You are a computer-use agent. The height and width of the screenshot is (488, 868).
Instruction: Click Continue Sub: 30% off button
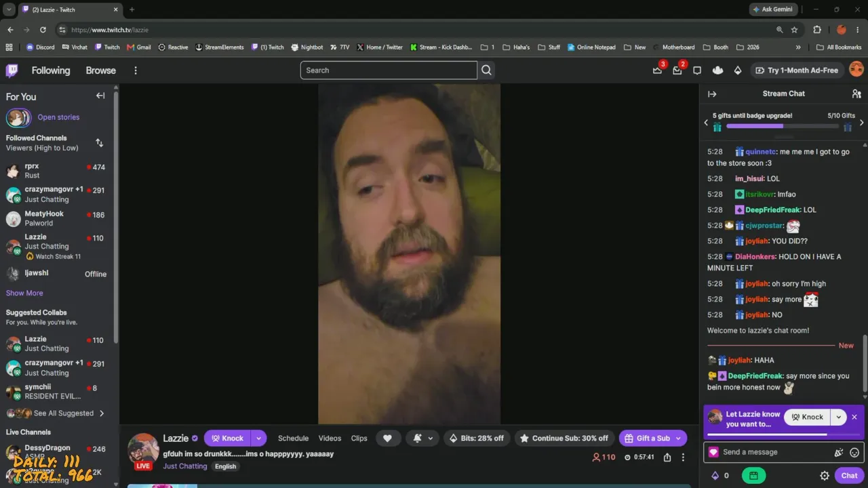(564, 439)
